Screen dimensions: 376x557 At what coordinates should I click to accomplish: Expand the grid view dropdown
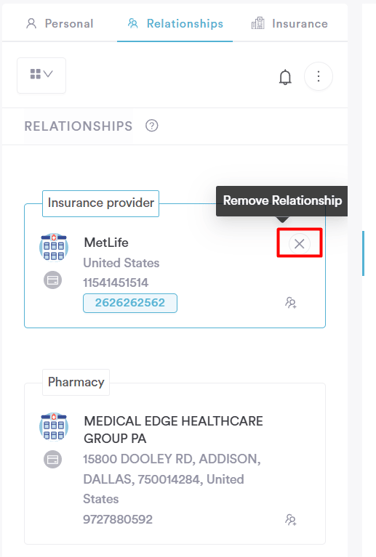pyautogui.click(x=41, y=75)
